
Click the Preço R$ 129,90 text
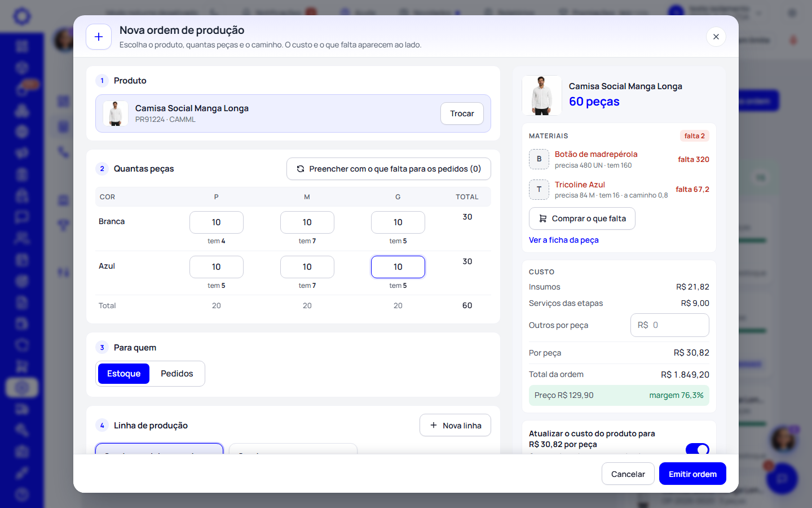(564, 395)
